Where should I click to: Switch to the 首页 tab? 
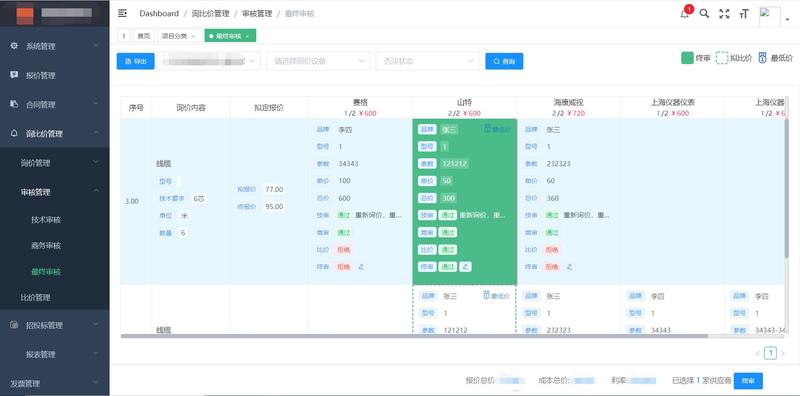click(x=143, y=36)
